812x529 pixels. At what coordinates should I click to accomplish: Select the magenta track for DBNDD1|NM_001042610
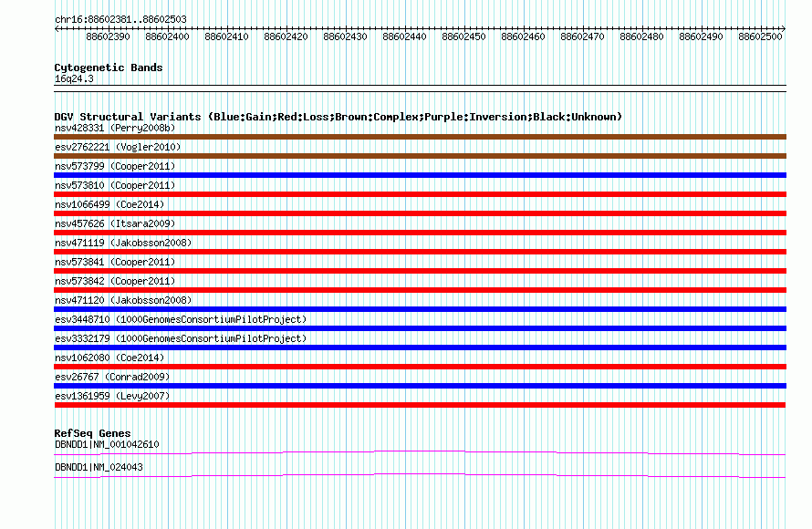(x=420, y=453)
